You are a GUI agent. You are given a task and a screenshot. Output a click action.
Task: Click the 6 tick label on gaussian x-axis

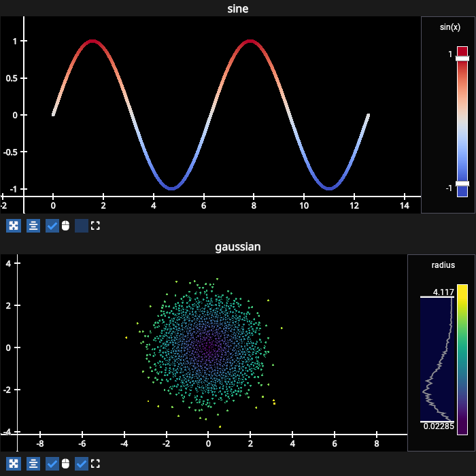(x=335, y=444)
